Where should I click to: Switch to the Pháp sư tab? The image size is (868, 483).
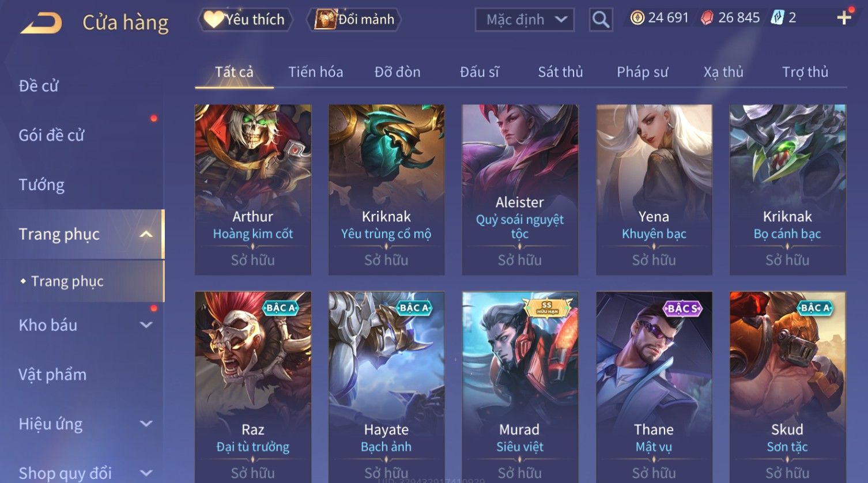(x=642, y=72)
